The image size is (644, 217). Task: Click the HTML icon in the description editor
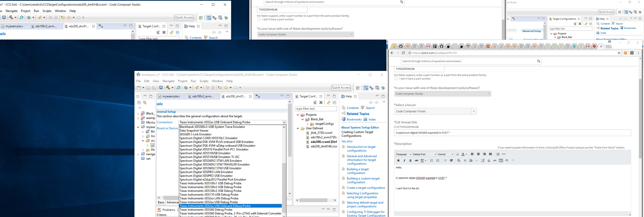pos(504,154)
